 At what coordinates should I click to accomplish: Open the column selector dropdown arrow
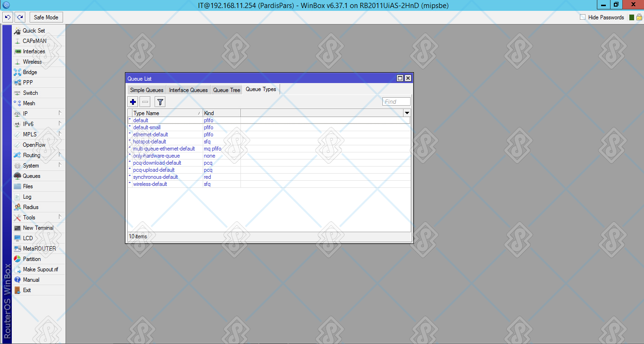tap(407, 113)
